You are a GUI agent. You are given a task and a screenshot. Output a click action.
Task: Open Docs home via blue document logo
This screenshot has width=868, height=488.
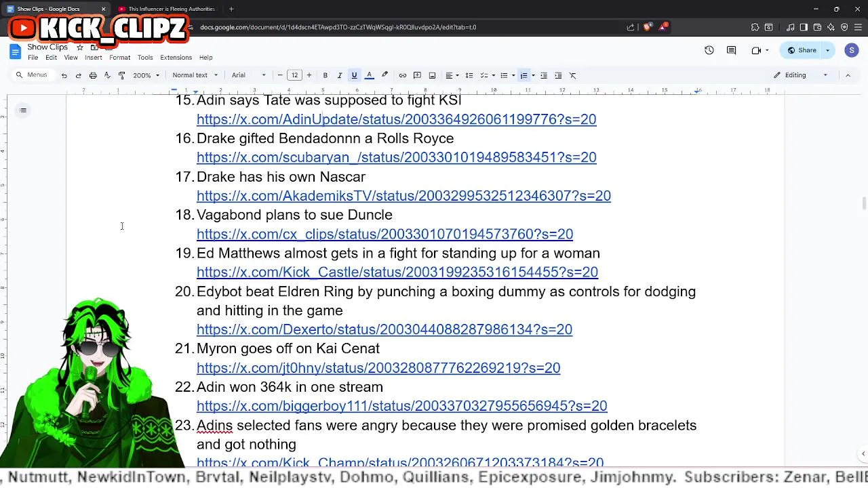point(15,52)
